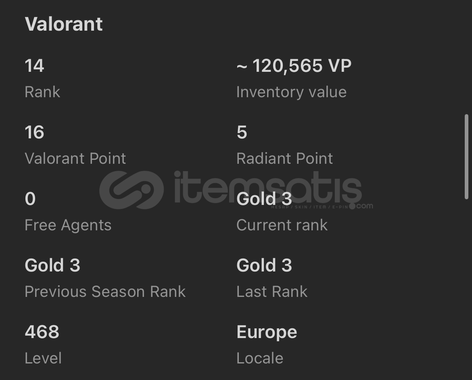Image resolution: width=472 pixels, height=380 pixels.
Task: Click the Inventory value label
Action: pos(291,92)
